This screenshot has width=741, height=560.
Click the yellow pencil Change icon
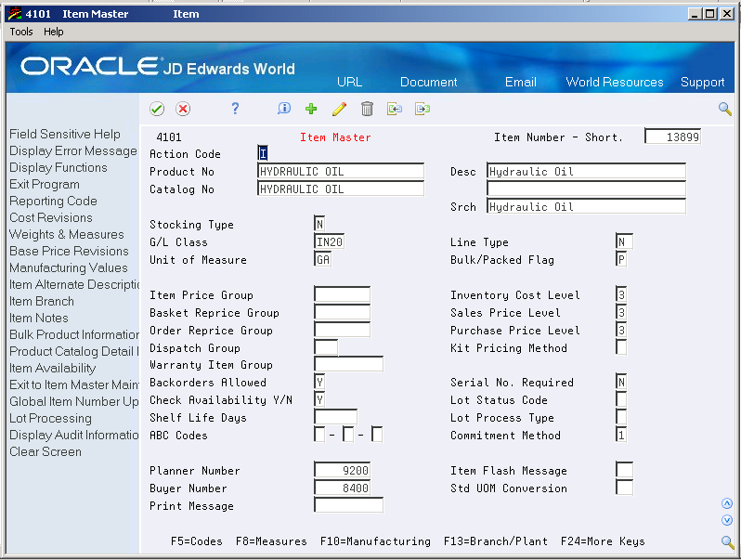[x=339, y=109]
